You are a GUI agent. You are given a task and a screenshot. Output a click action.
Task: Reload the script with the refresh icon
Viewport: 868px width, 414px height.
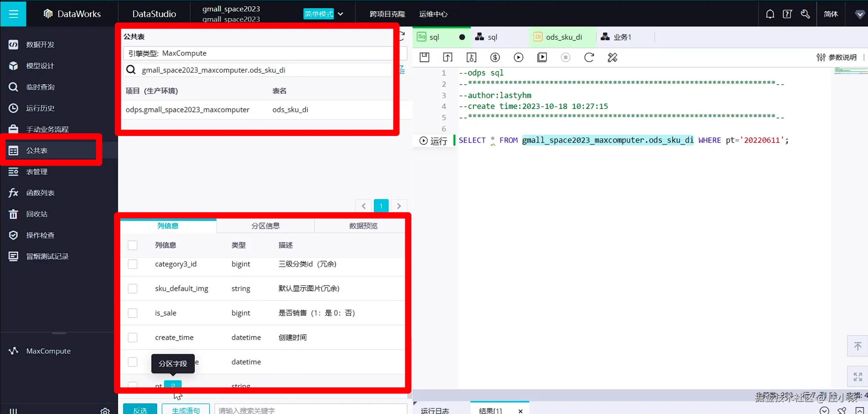click(589, 57)
